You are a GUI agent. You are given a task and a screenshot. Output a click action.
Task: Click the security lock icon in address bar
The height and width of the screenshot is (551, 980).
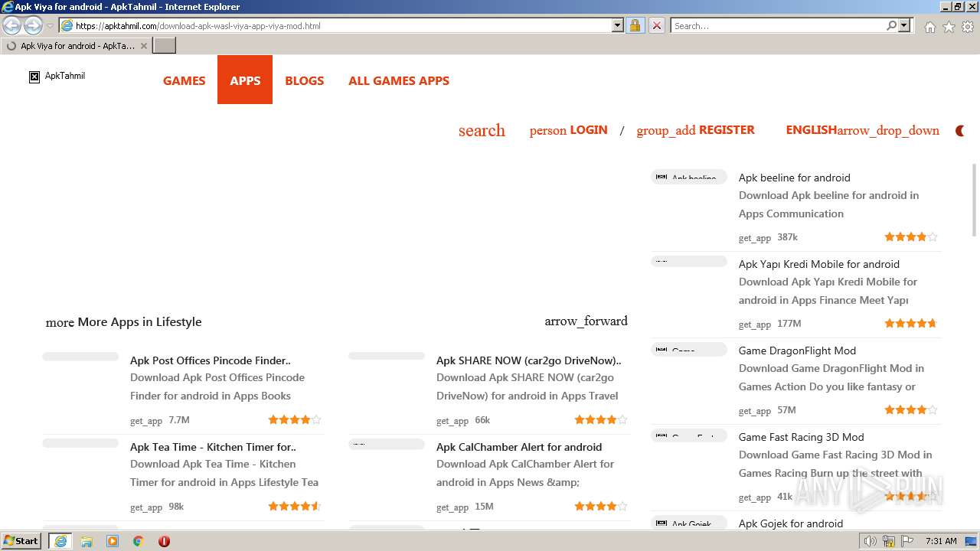click(635, 25)
